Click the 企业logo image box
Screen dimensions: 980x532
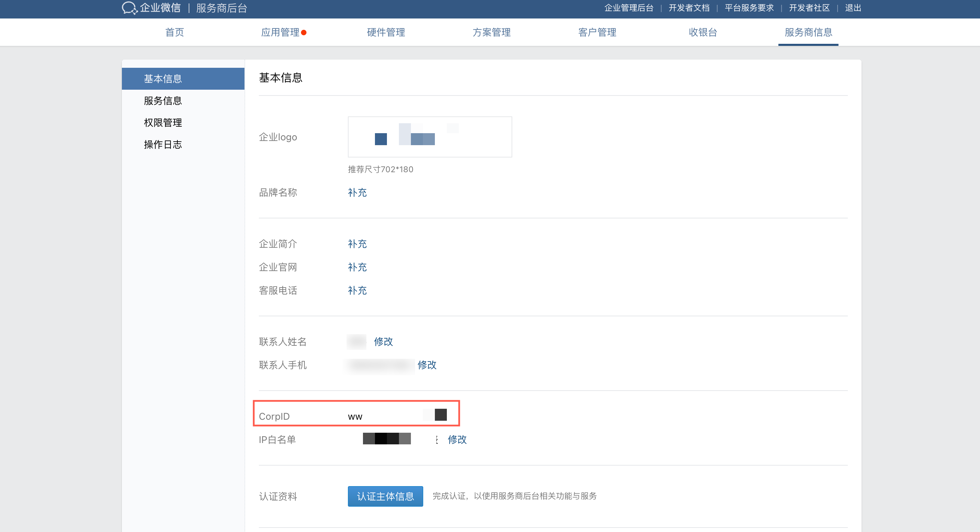(430, 137)
